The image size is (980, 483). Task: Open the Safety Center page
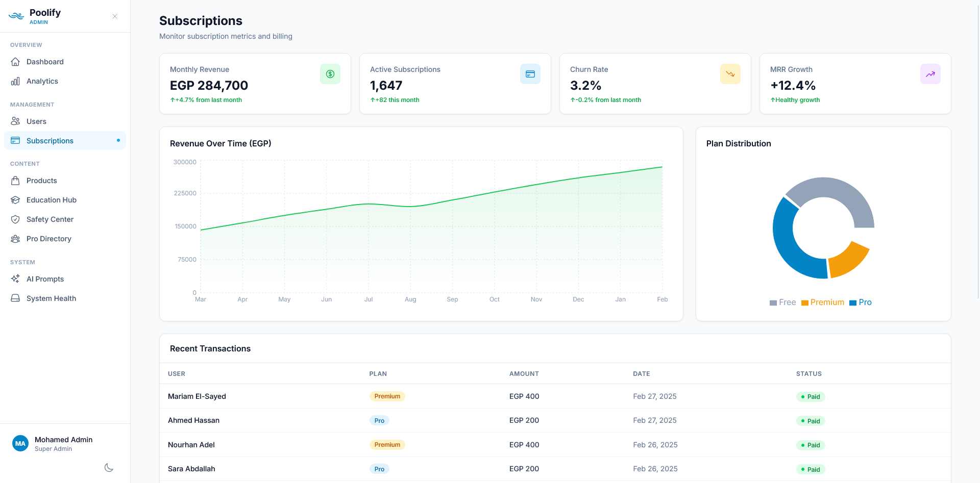(65, 219)
